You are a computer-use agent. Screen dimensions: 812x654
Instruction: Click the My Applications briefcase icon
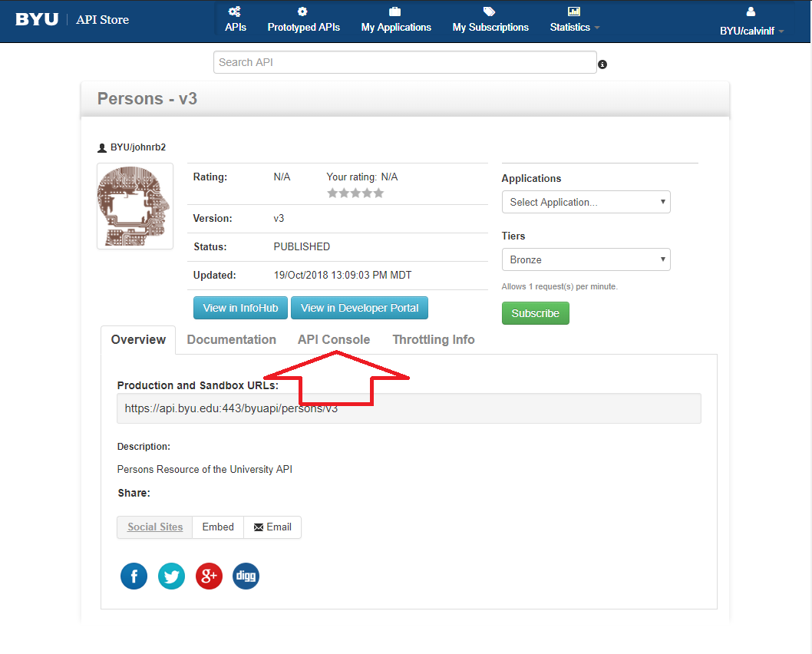coord(394,12)
